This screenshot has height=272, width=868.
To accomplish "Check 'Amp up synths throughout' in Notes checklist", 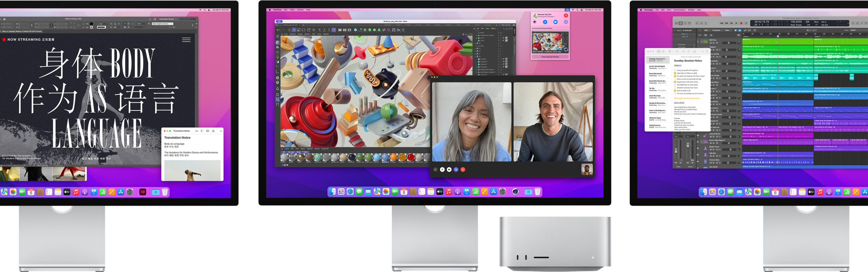I will (x=675, y=70).
